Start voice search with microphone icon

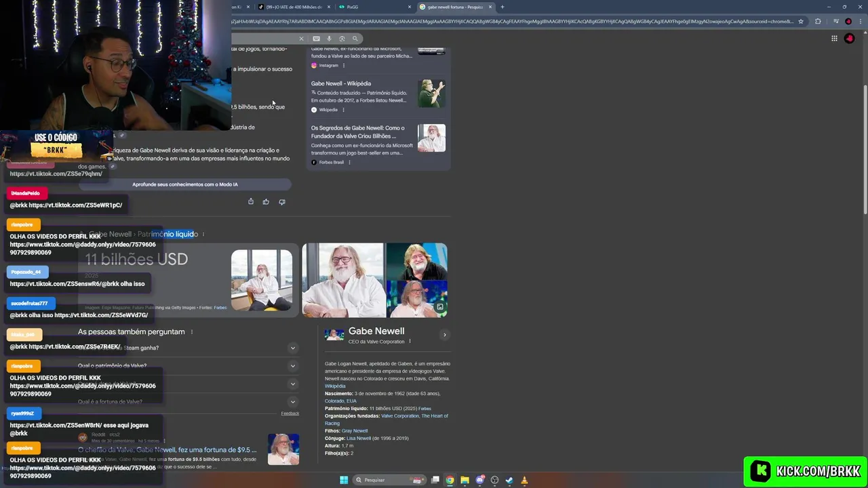329,39
